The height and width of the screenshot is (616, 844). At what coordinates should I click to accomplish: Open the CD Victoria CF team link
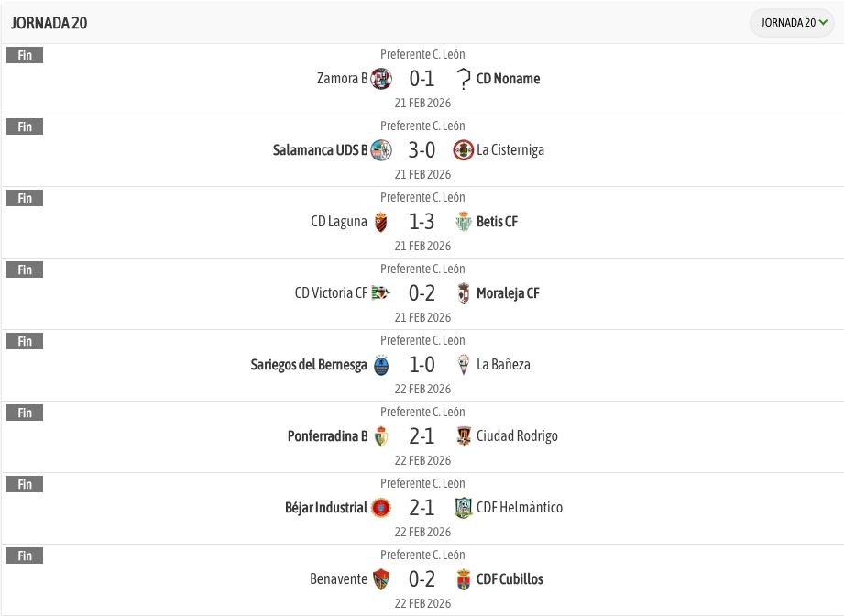pos(330,293)
